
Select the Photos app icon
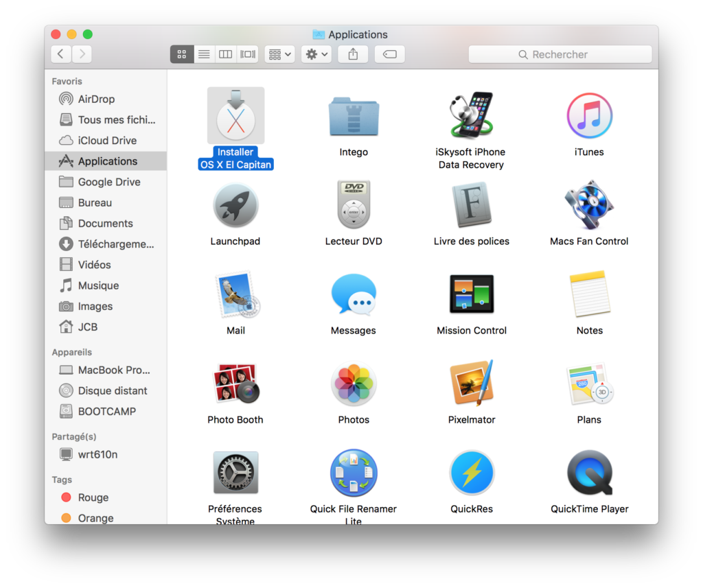click(x=354, y=383)
